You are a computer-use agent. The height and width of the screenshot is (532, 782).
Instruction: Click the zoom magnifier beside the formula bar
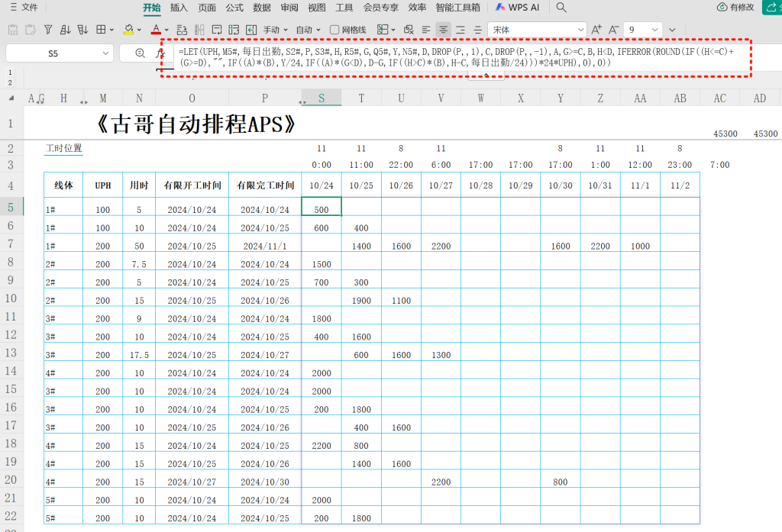tap(141, 53)
